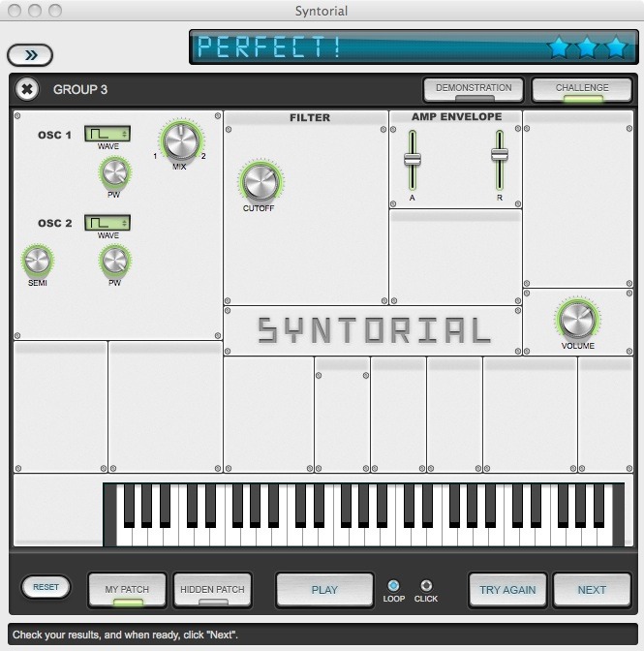Click the Filter Cutoff knob

point(261,182)
